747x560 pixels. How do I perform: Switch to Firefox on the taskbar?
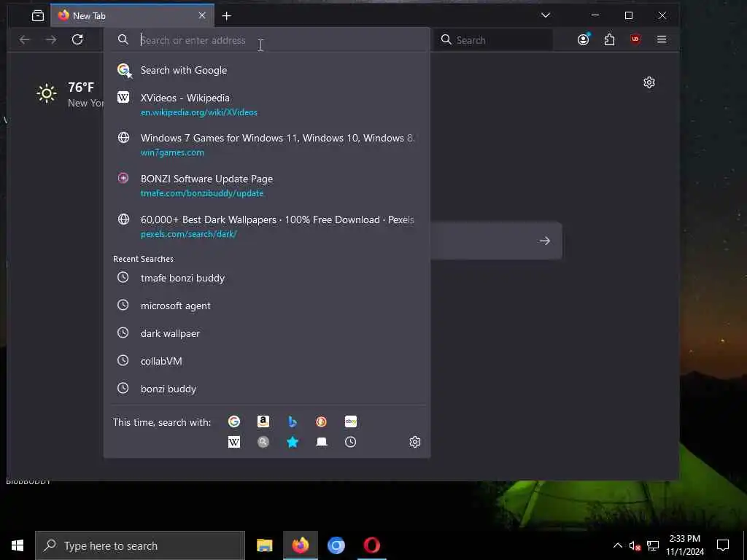[300, 545]
